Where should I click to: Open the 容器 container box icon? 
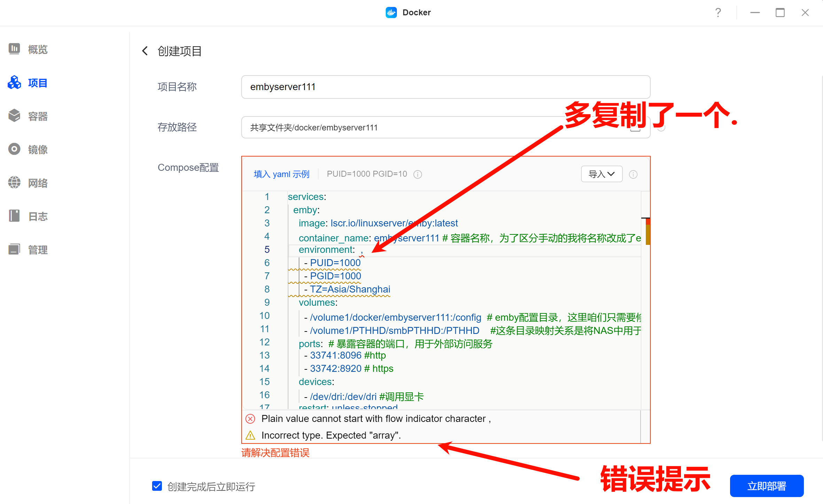coord(14,116)
